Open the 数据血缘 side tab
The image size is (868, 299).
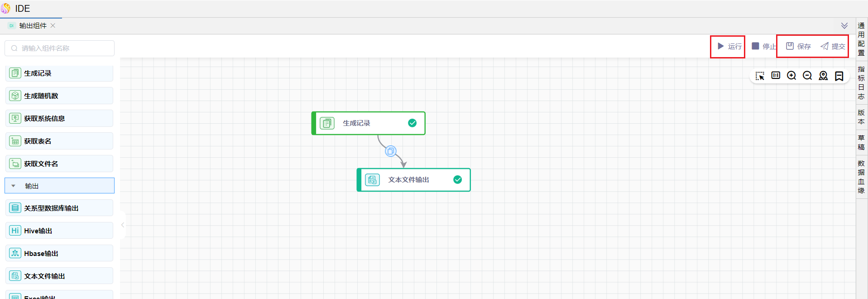(861, 177)
